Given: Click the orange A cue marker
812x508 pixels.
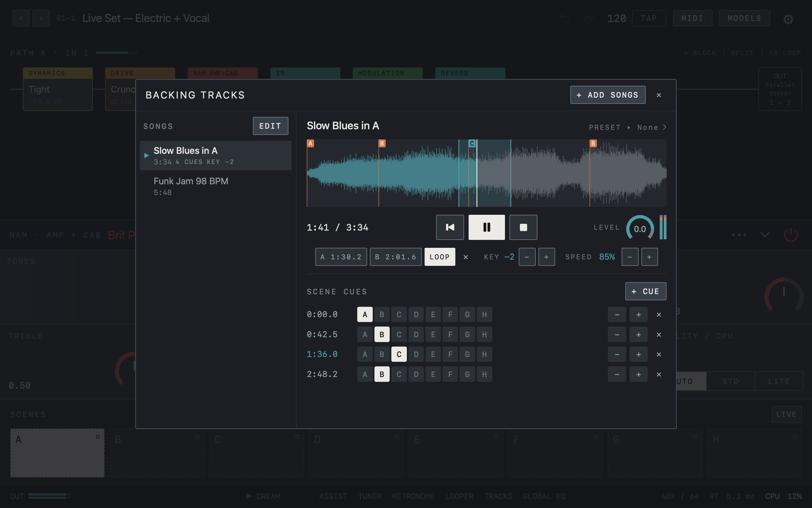Looking at the screenshot, I should pyautogui.click(x=310, y=143).
